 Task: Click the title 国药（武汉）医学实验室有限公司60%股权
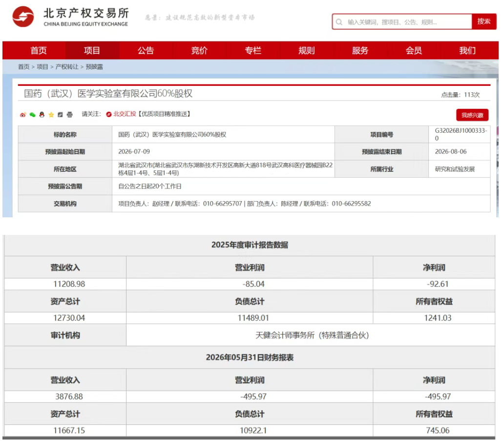(x=108, y=94)
